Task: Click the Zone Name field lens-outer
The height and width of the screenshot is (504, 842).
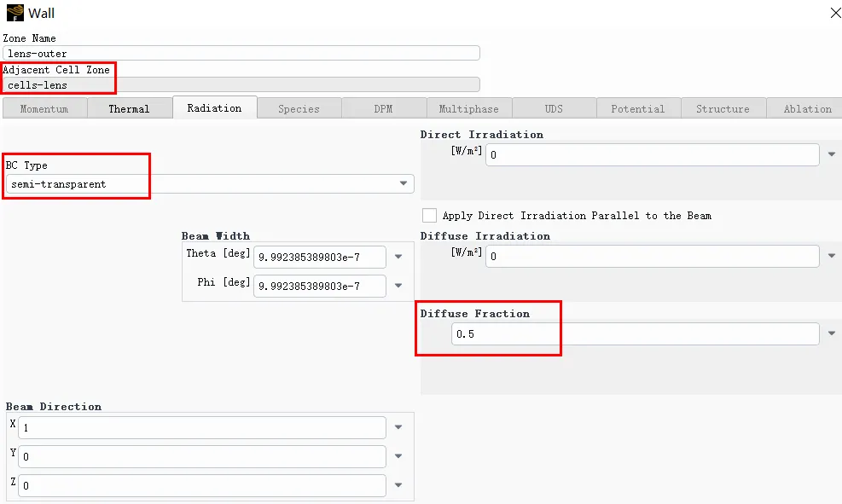Action: coord(241,54)
